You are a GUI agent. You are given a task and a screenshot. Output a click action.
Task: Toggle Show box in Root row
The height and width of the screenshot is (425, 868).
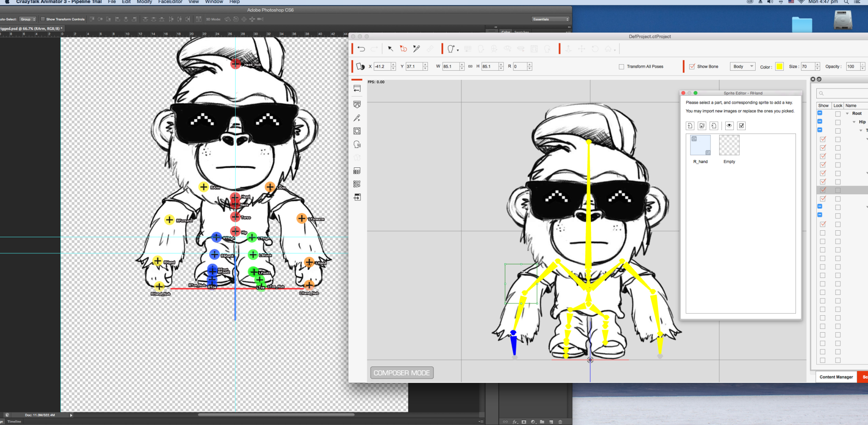pyautogui.click(x=820, y=113)
